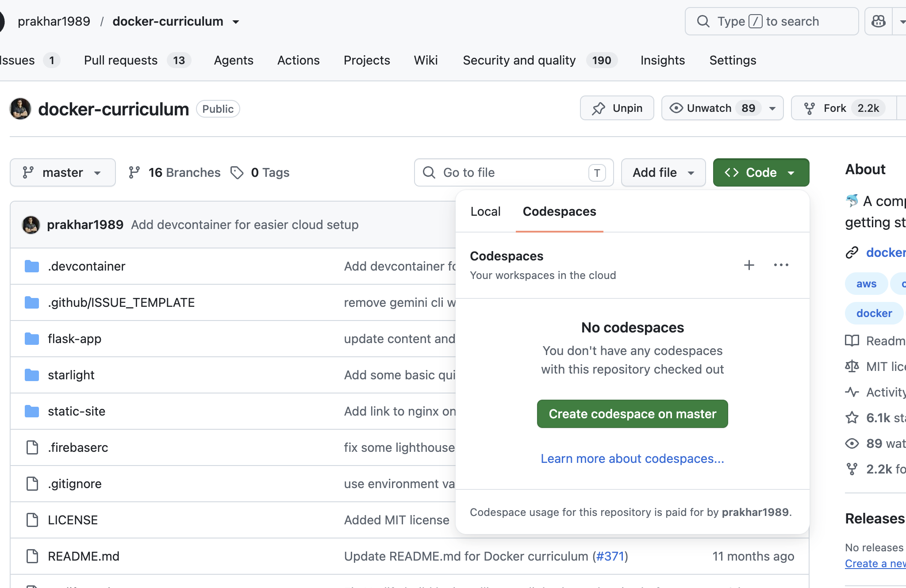The height and width of the screenshot is (588, 906).
Task: Click prakhar1989 avatar in latest commit row
Action: click(31, 225)
